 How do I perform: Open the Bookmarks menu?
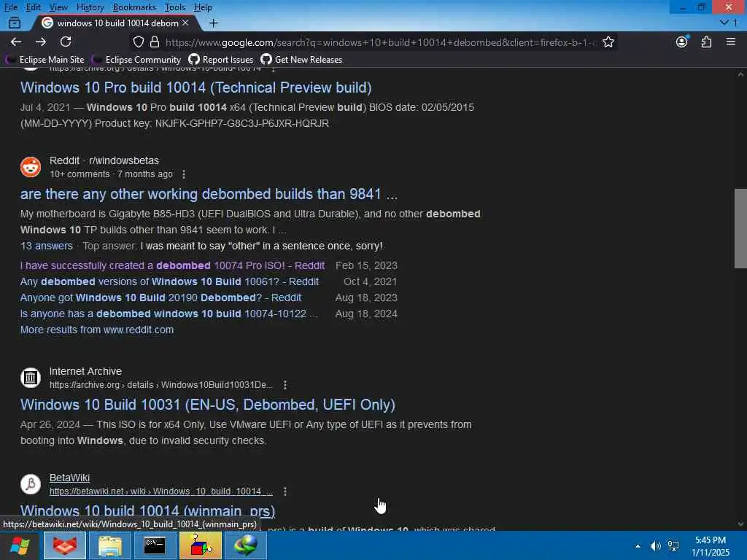(x=134, y=7)
